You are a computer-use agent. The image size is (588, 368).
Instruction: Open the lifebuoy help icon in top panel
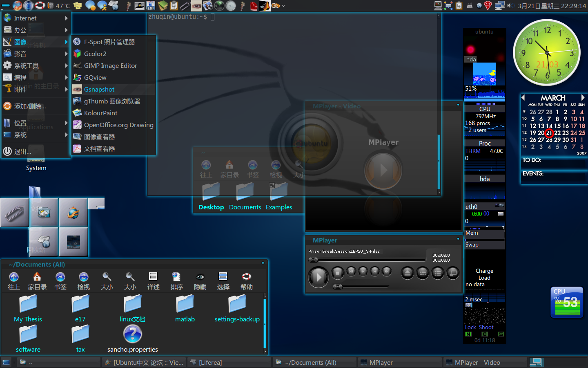(40, 5)
